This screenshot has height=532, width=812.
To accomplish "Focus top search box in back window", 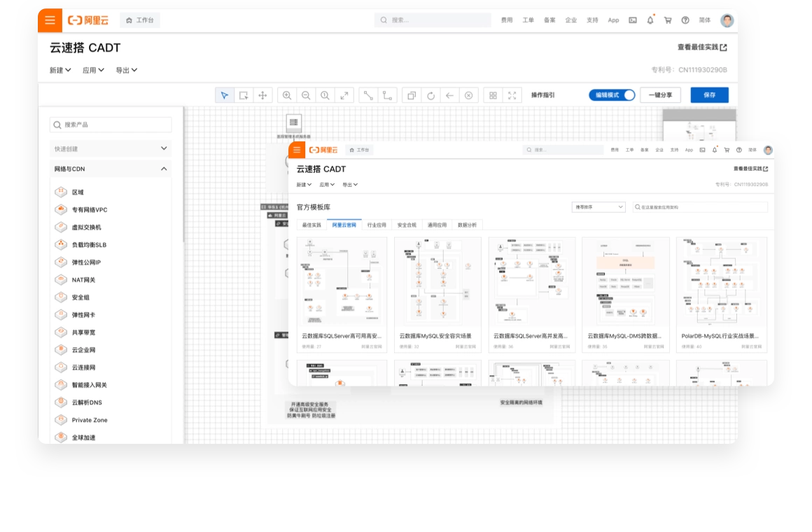I will click(x=433, y=20).
